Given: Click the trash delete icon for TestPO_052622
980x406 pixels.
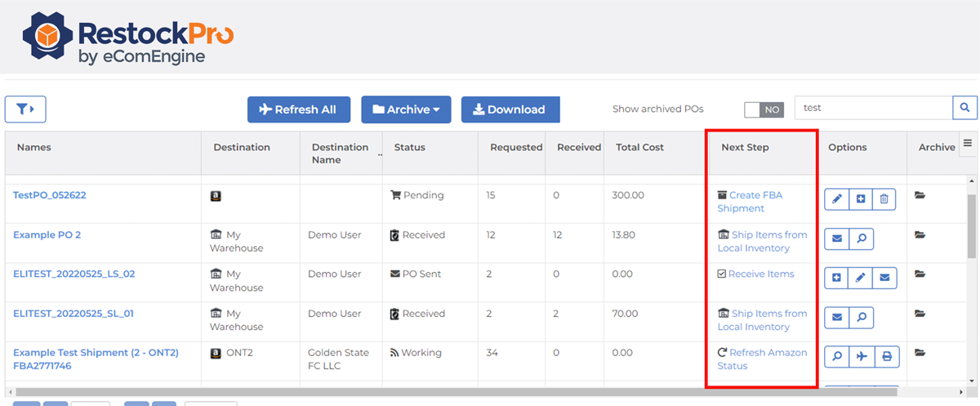Looking at the screenshot, I should coord(884,199).
